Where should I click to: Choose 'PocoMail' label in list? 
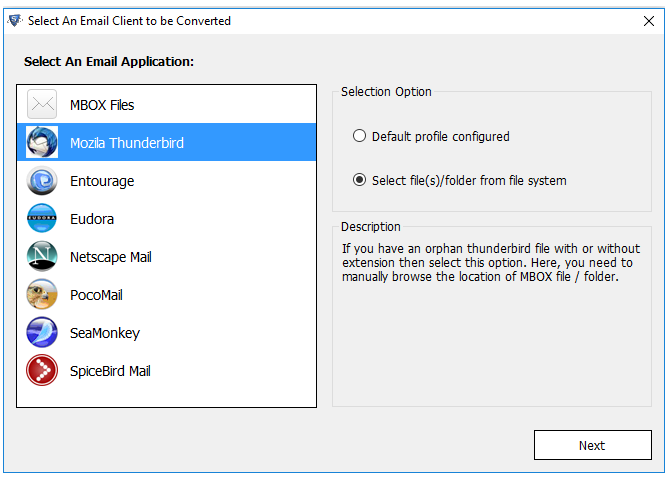tap(96, 295)
